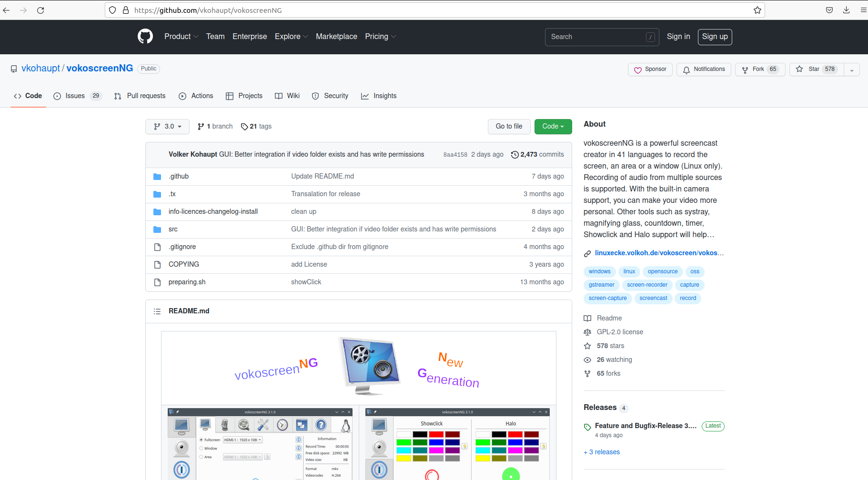Image resolution: width=868 pixels, height=480 pixels.
Task: Reload the page with the browser refresh icon
Action: tap(40, 10)
